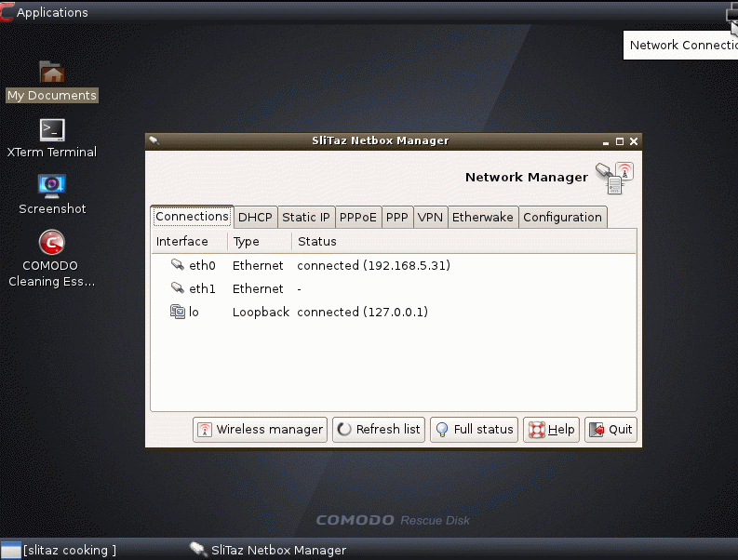Switch to the PPP tab
Screen dimensions: 738x560
coord(396,218)
